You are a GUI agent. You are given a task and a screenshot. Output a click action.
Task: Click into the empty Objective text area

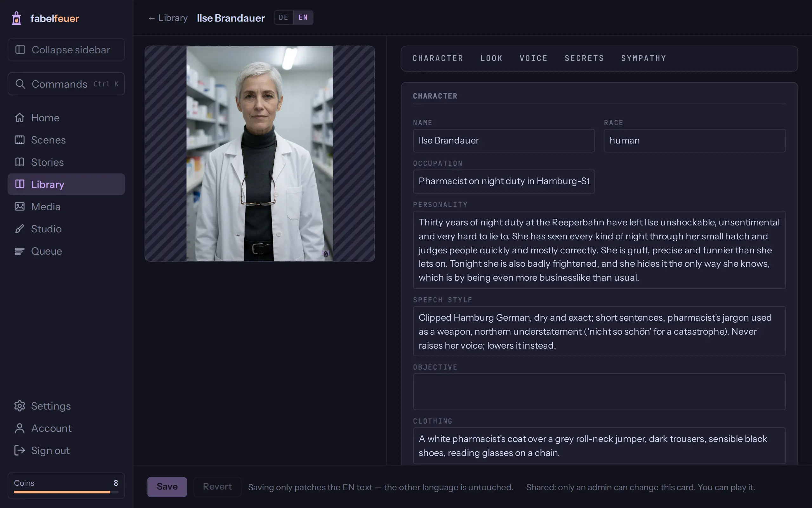click(599, 392)
